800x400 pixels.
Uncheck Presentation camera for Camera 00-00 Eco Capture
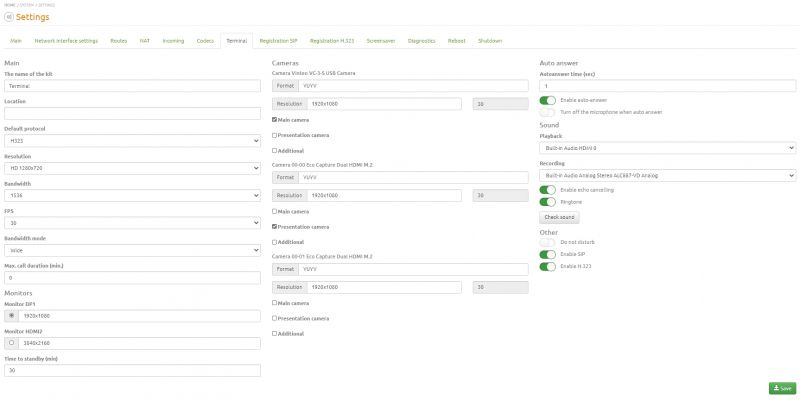[274, 227]
